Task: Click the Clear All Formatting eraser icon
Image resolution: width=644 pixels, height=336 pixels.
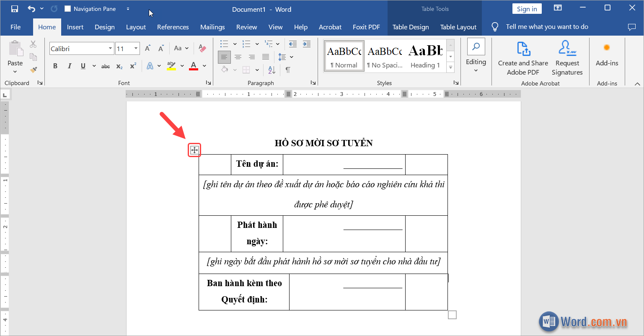Action: point(202,48)
